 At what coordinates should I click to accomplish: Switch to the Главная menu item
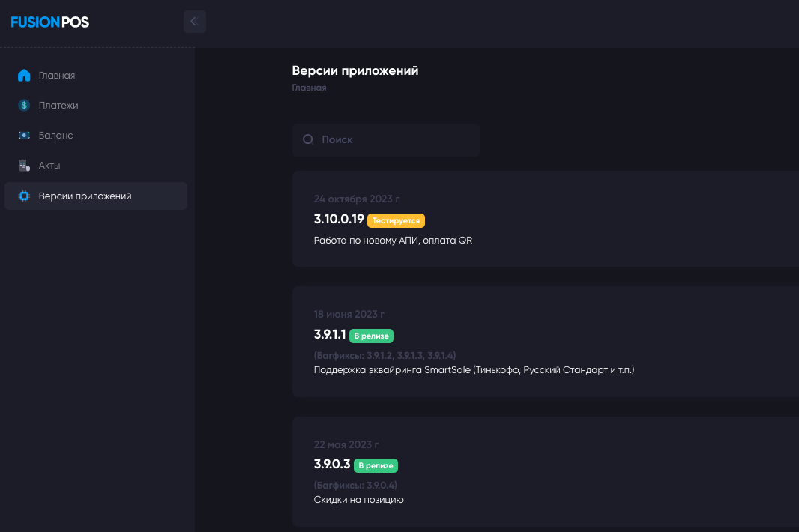click(x=57, y=75)
